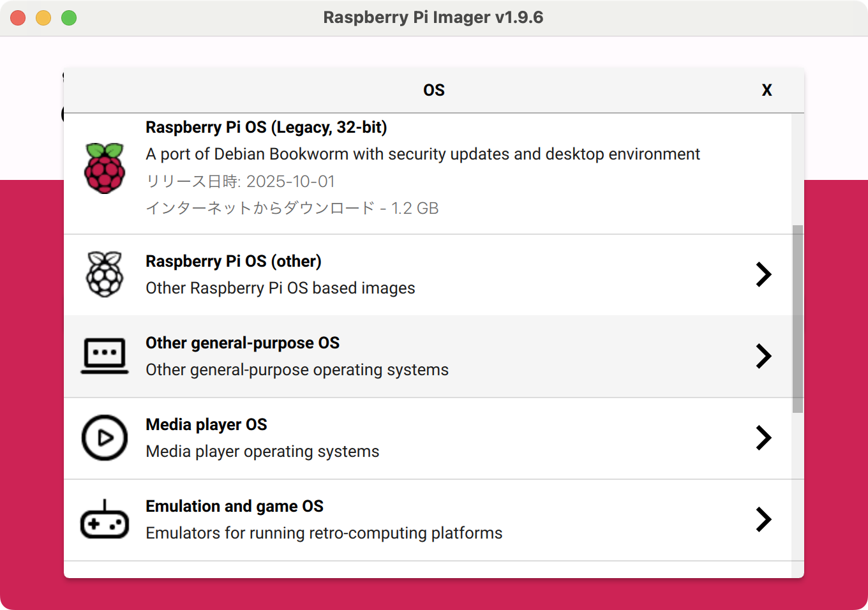This screenshot has height=610, width=868.
Task: Click the release date 2025-10-01 text
Action: (x=241, y=182)
